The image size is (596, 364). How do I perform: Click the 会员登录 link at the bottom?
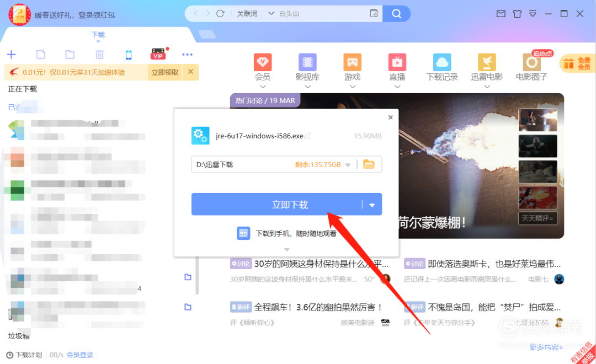click(x=79, y=355)
